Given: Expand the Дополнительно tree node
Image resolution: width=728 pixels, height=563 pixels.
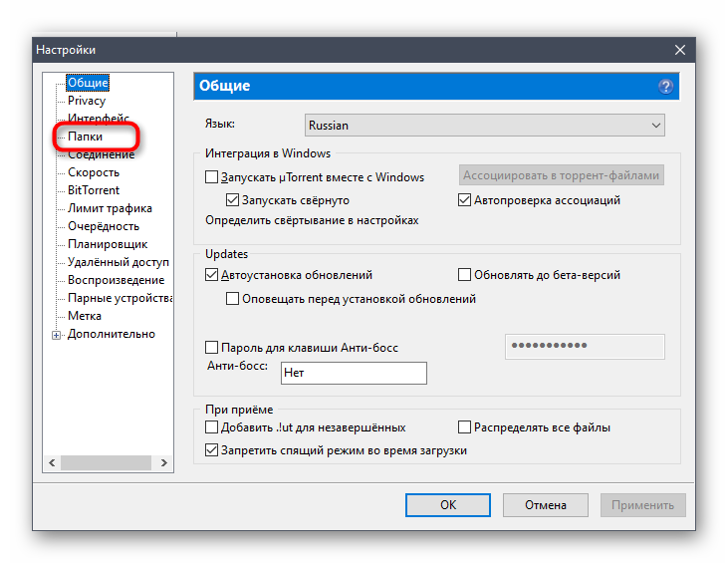Looking at the screenshot, I should tap(56, 335).
